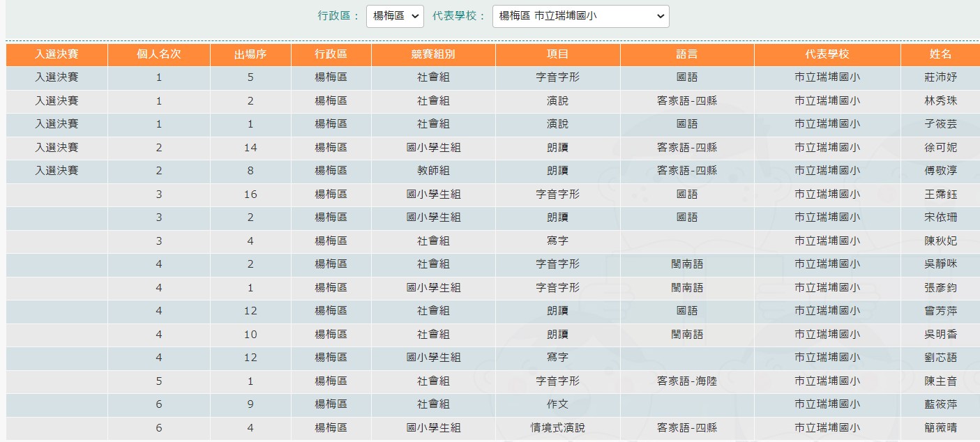Click the 語言 column header
The image size is (980, 442).
pyautogui.click(x=687, y=54)
